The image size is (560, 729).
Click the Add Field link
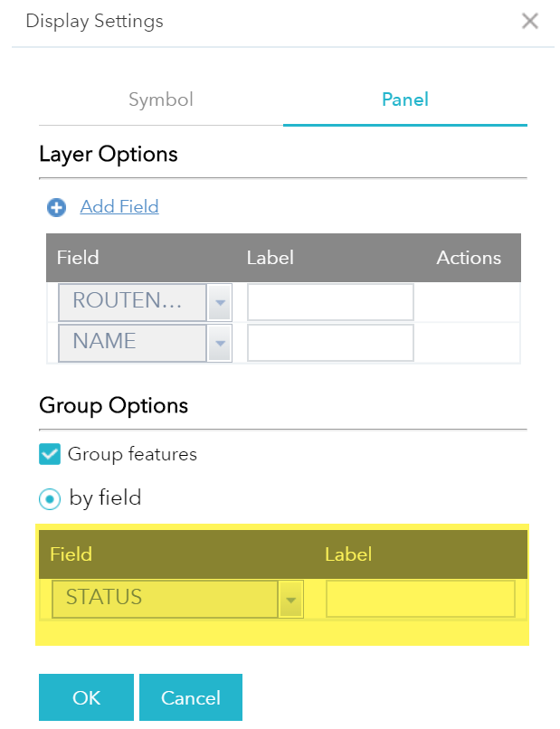119,207
